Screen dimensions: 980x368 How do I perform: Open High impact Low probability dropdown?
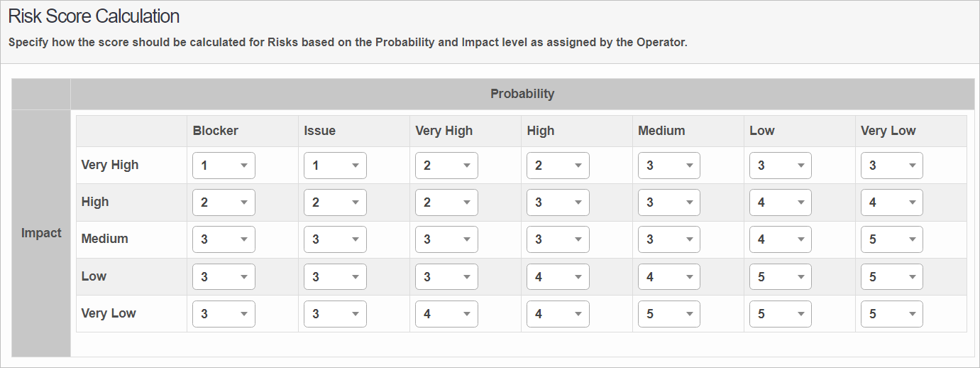781,202
